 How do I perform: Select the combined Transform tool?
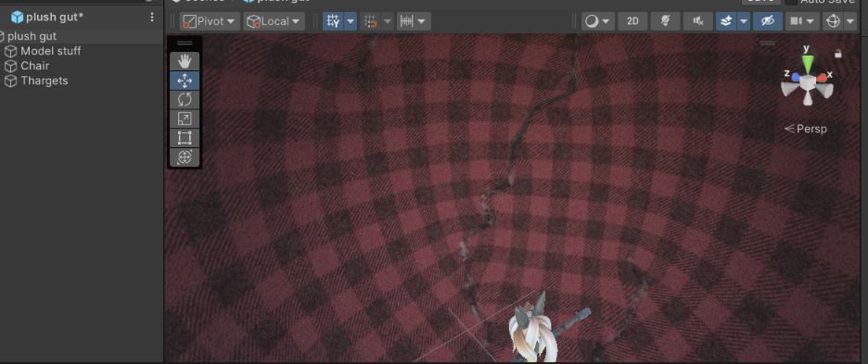(x=185, y=157)
